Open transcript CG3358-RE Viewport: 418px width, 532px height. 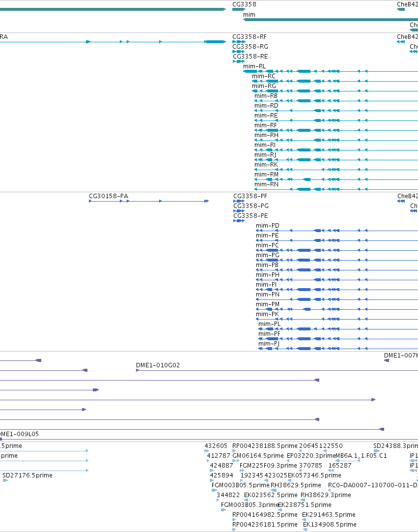tap(250, 57)
